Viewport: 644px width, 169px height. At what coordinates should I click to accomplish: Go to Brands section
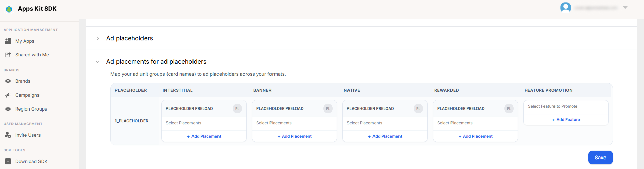click(23, 81)
